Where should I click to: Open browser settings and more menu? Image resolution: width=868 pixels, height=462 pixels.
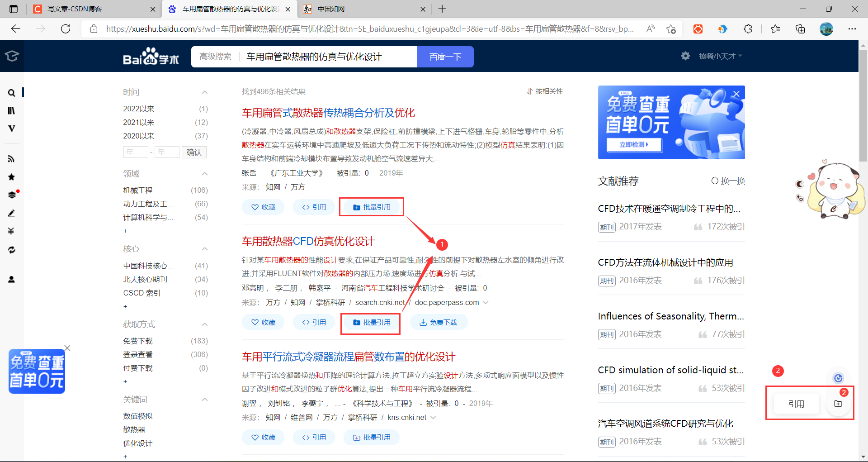(x=852, y=29)
